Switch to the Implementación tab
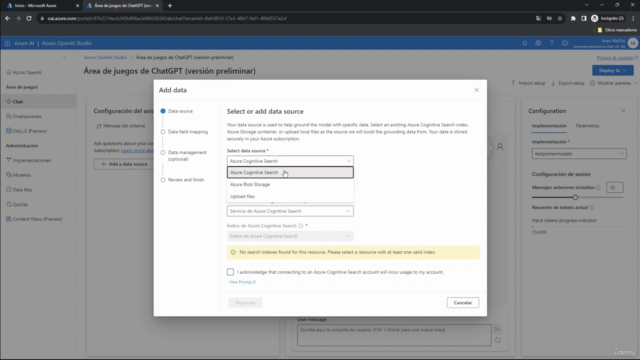This screenshot has height=360, width=640. point(549,126)
